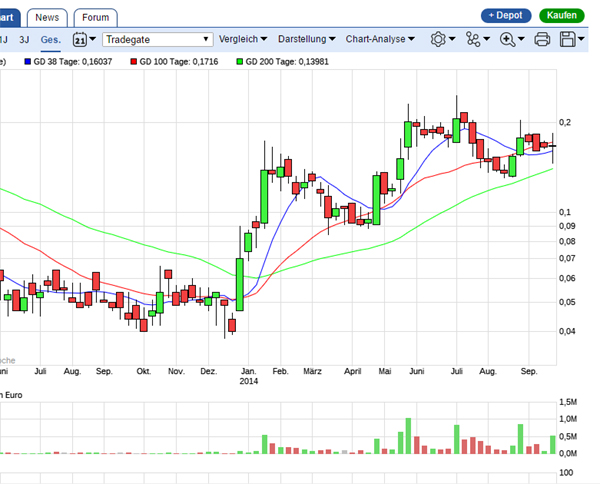Click the 1,0M volume axis label
Viewport: 600px width, 484px height.
(x=568, y=419)
